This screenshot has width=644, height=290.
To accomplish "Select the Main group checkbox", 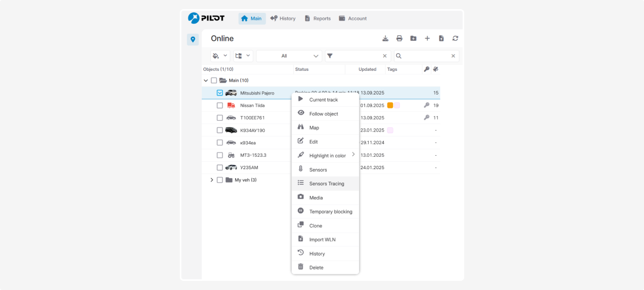I will [x=214, y=81].
